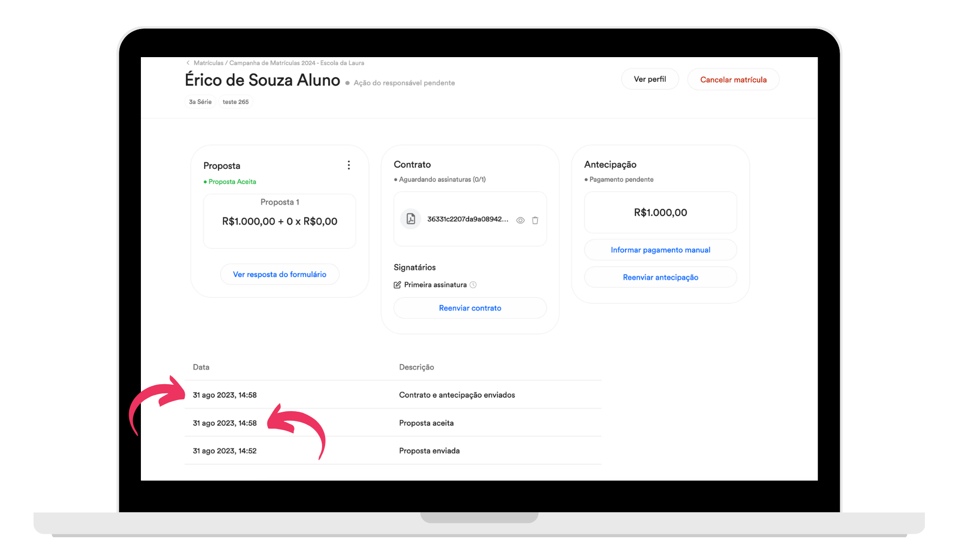This screenshot has width=980, height=551.
Task: Click the edit icon beside Primeira assinatura
Action: pyautogui.click(x=397, y=285)
